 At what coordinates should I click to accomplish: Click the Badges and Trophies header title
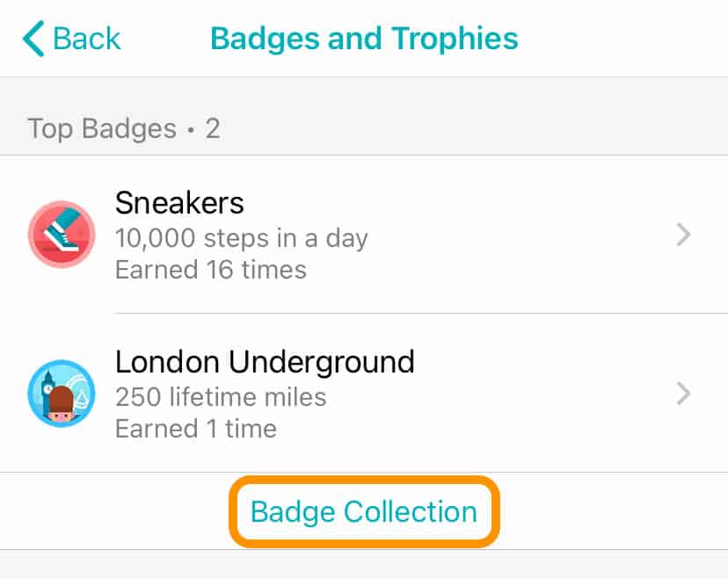click(364, 39)
